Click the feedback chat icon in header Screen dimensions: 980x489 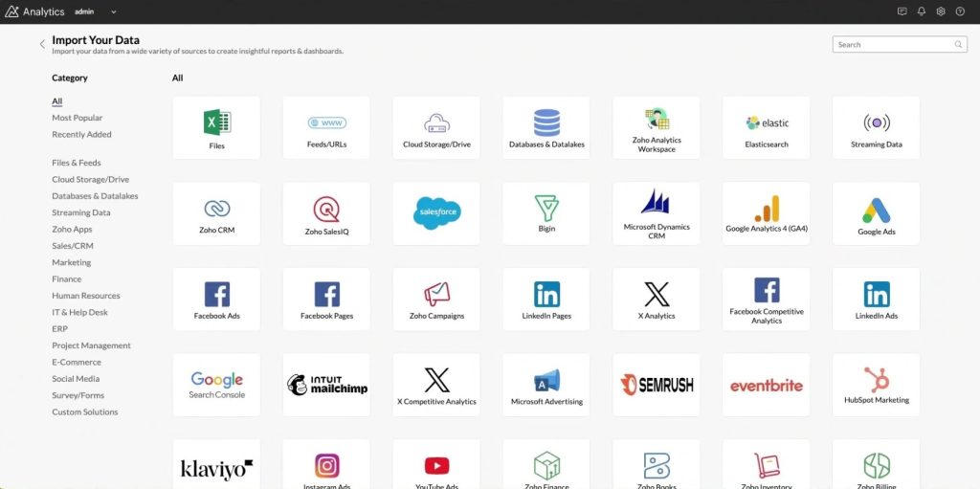click(902, 11)
